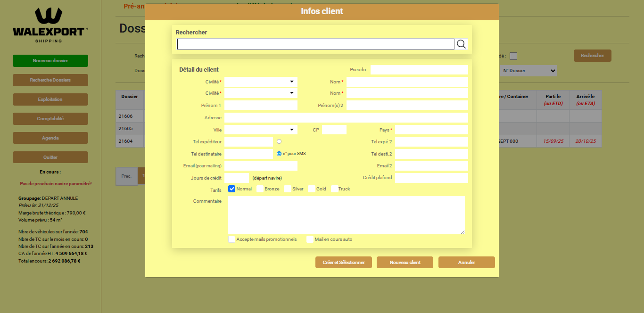The height and width of the screenshot is (313, 644).
Task: Click the search magnifier icon in Rechercher
Action: (461, 44)
